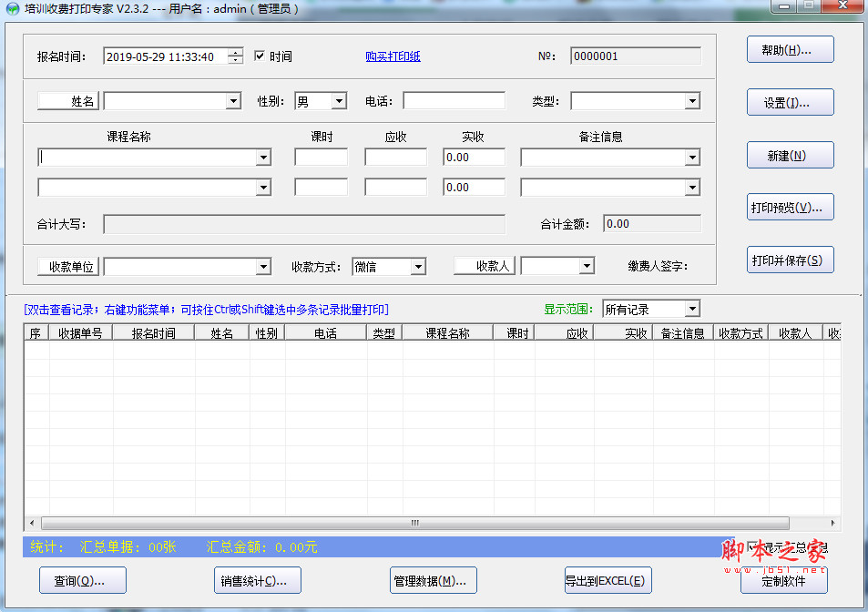Sort by 报名时间 column header

click(153, 333)
